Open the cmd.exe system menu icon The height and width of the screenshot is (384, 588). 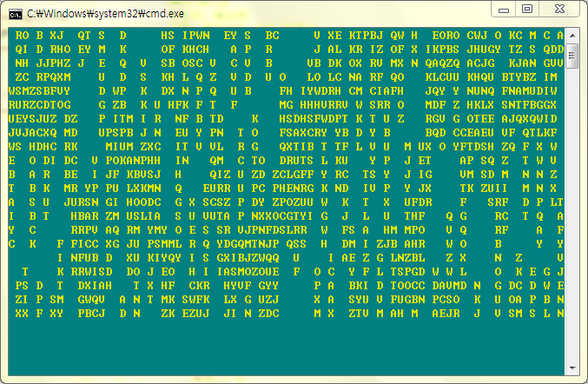coord(16,14)
